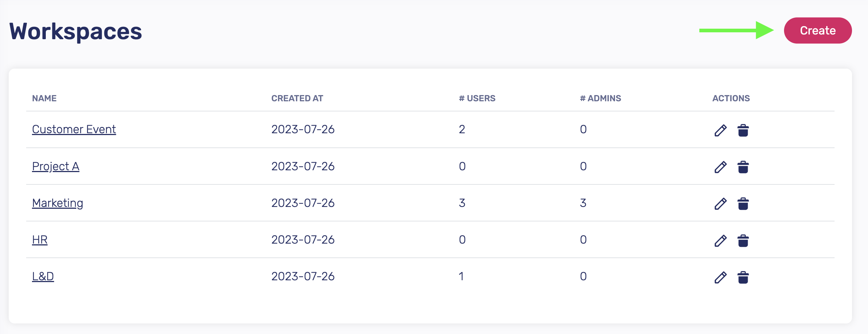Open the Customer Event workspace link
868x334 pixels.
click(74, 130)
